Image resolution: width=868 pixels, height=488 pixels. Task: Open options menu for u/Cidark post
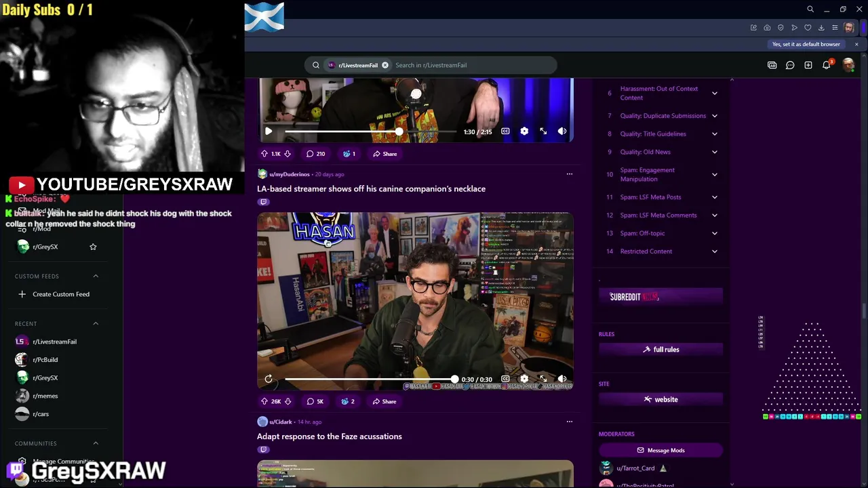[x=570, y=422]
